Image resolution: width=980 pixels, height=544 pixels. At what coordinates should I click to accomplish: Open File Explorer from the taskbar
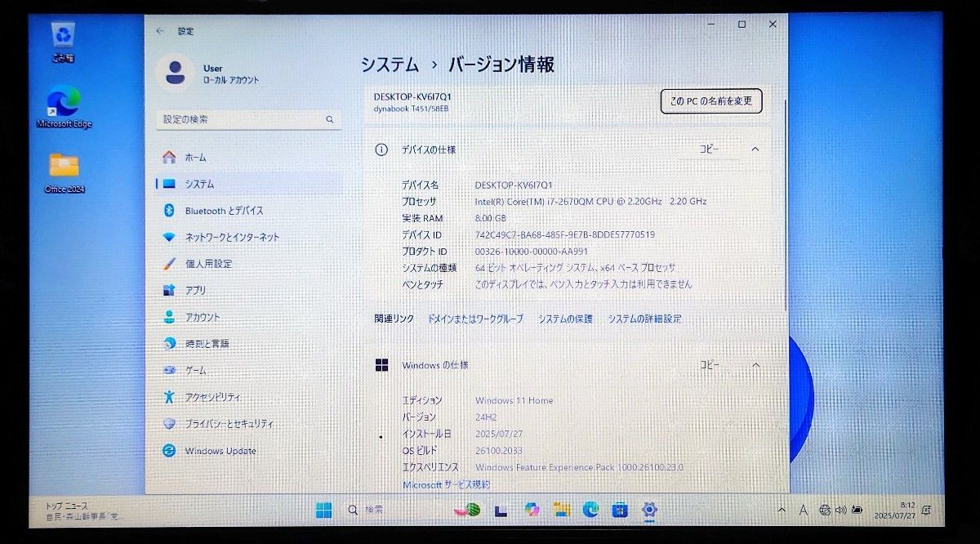pos(561,510)
